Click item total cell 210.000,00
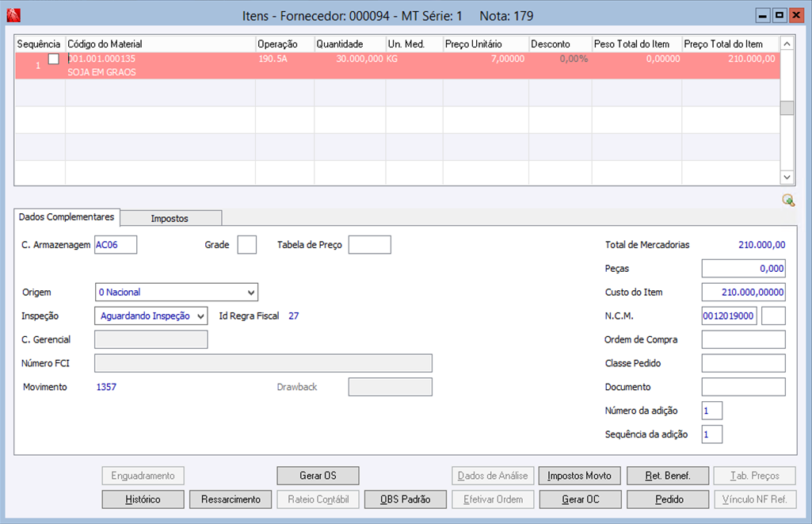Image resolution: width=812 pixels, height=524 pixels. [x=752, y=59]
